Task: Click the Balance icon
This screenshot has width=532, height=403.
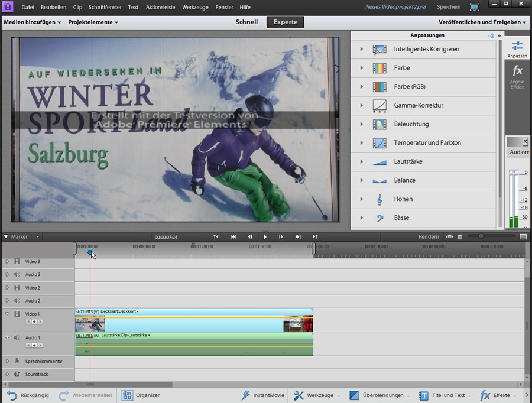Action: coord(379,181)
